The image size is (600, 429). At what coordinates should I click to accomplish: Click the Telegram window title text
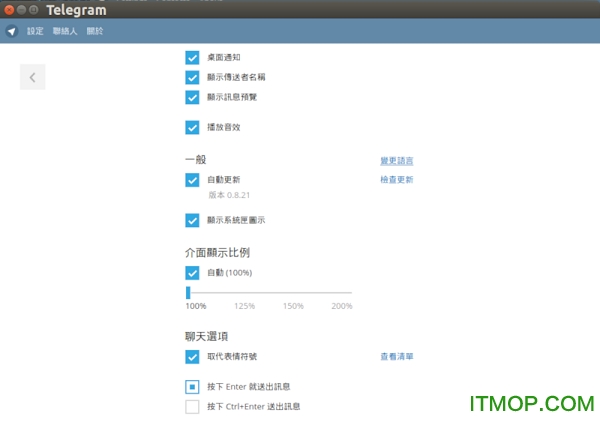pyautogui.click(x=77, y=10)
